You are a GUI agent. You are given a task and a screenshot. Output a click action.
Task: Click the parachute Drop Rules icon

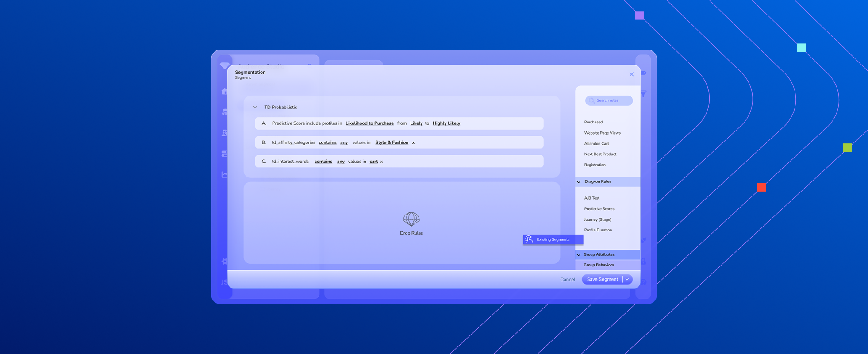pyautogui.click(x=411, y=219)
